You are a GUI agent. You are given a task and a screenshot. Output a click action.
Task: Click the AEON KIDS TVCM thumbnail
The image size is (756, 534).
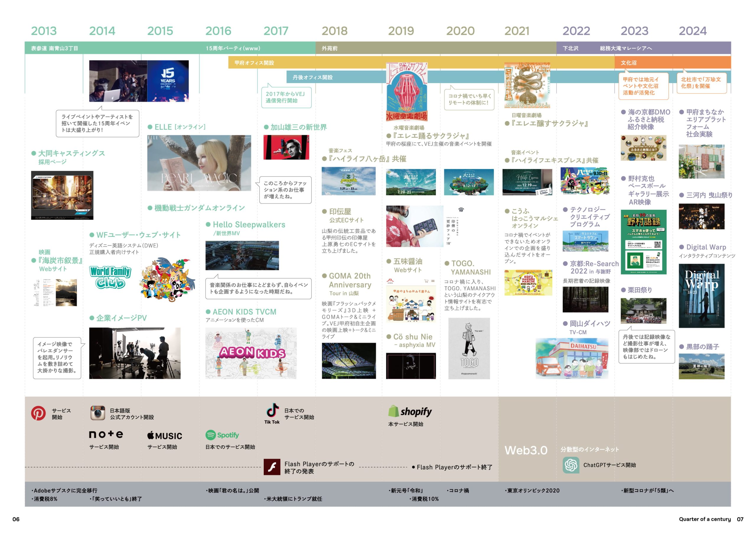(x=251, y=353)
